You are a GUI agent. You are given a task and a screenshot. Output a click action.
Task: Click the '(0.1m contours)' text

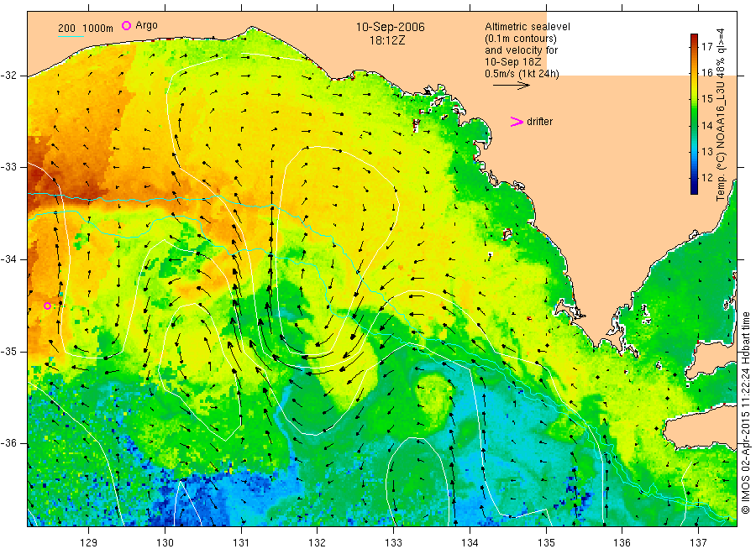(x=521, y=38)
